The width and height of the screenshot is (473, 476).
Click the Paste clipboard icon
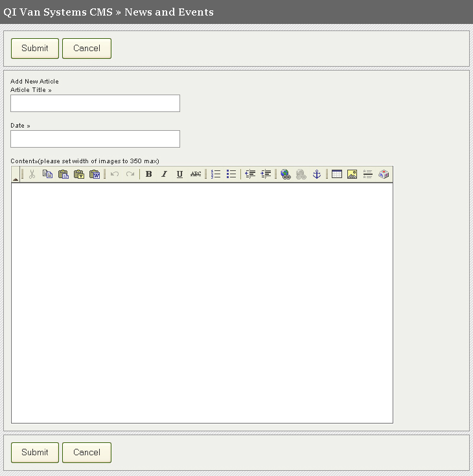[x=63, y=174]
